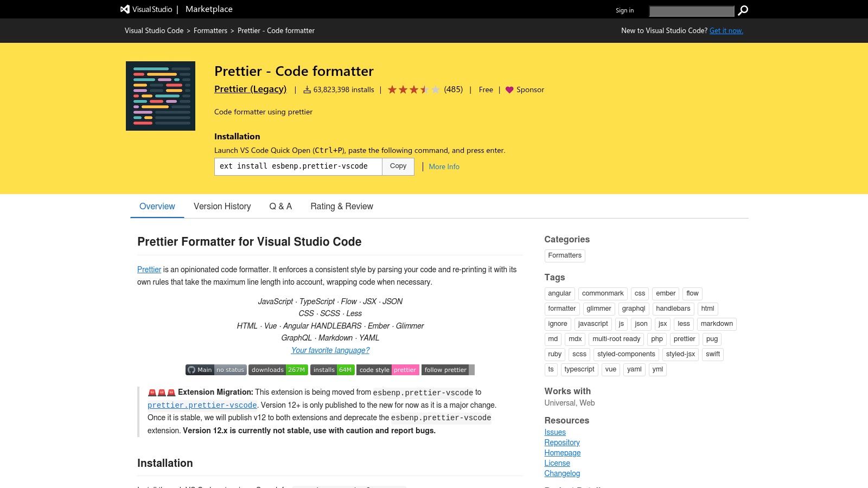Click Get it now link

coord(726,30)
